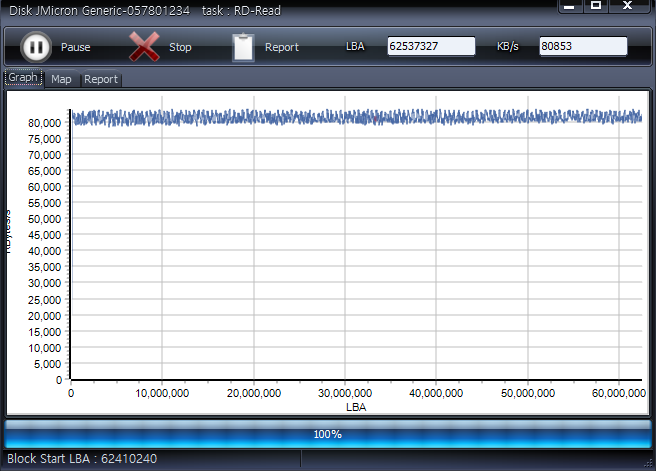The width and height of the screenshot is (656, 471).
Task: Click the red X Stop icon
Action: pyautogui.click(x=144, y=46)
